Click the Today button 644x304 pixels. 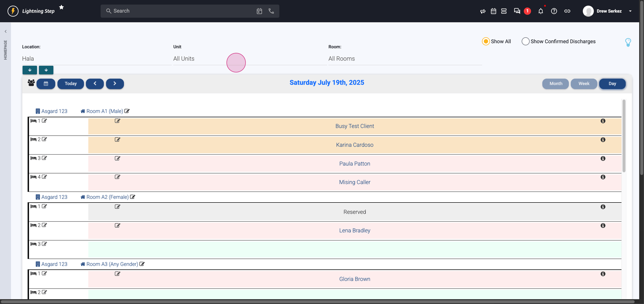(70, 84)
